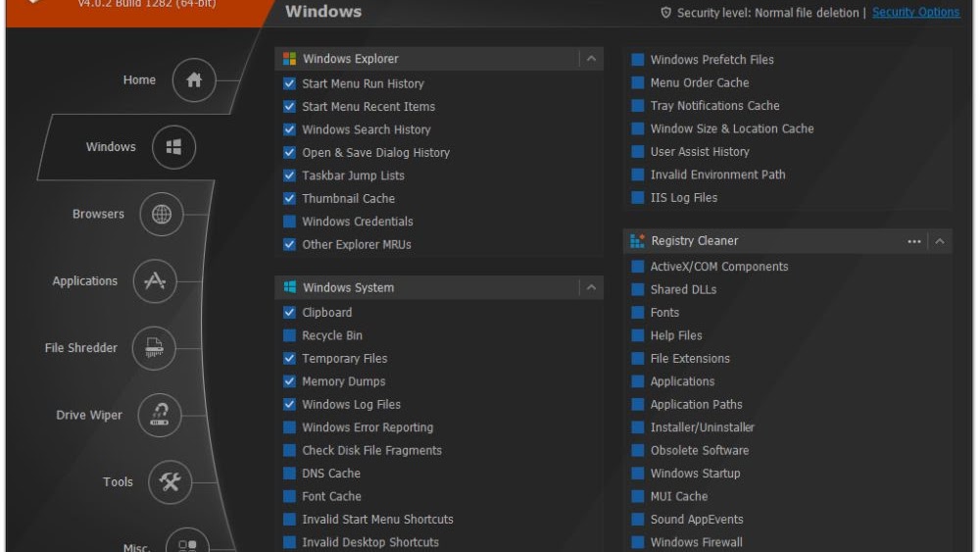The image size is (980, 552).
Task: Uncheck Windows Log Files
Action: click(x=289, y=405)
